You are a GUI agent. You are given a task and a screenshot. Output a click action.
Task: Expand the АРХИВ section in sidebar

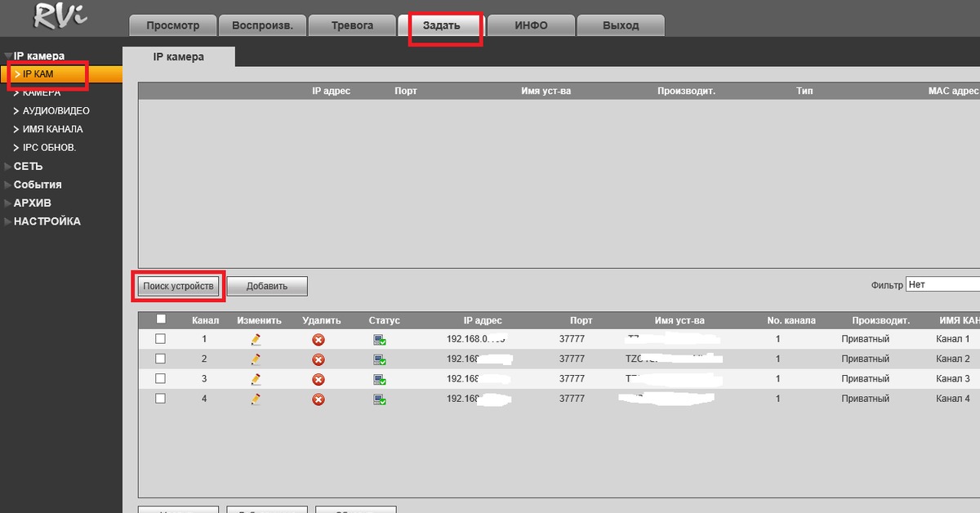32,203
